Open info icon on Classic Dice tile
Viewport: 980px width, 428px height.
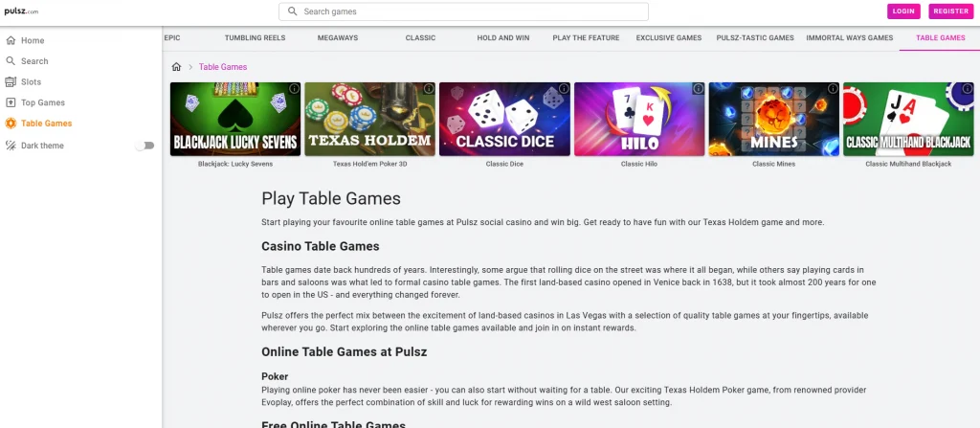[x=564, y=89]
